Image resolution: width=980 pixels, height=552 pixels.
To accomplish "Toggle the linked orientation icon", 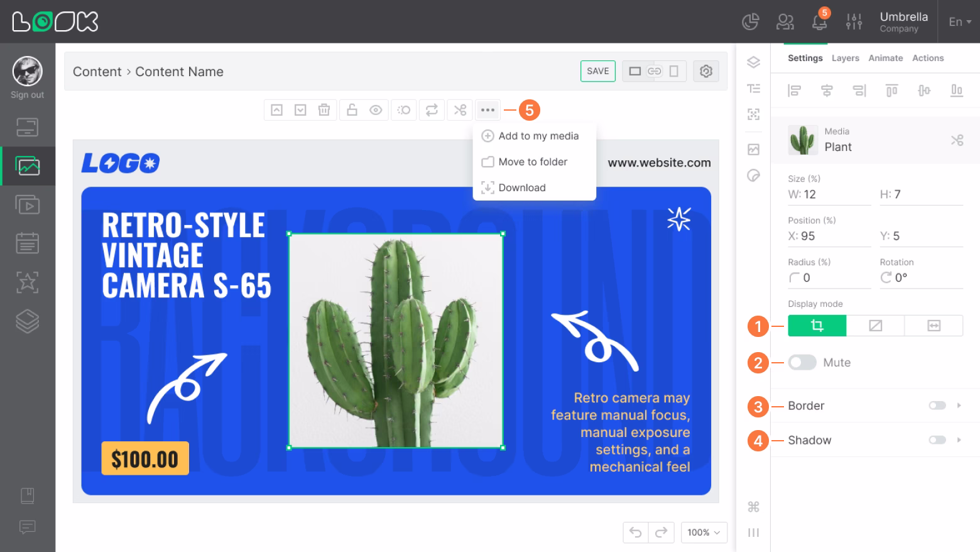I will [655, 71].
